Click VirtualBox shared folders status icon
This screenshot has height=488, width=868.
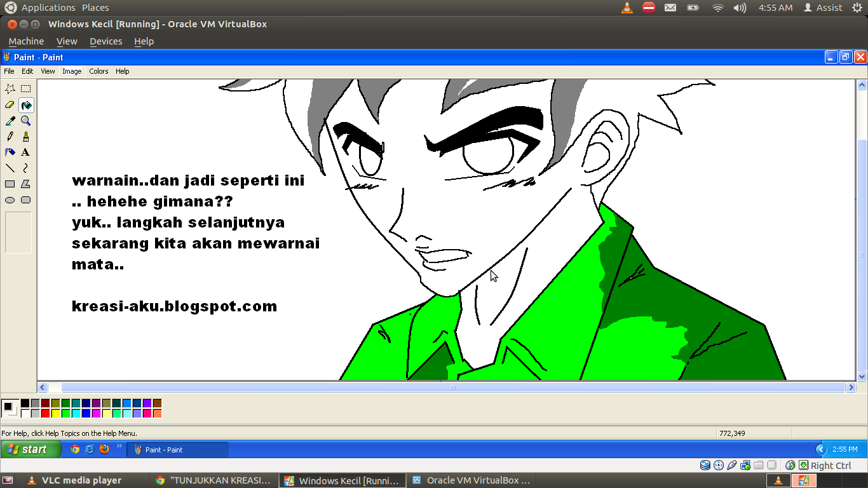click(759, 465)
